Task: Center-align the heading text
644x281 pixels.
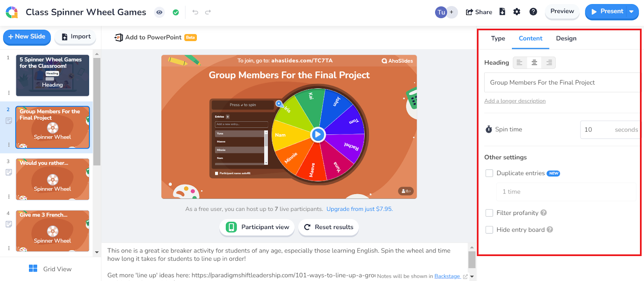Action: coord(534,62)
